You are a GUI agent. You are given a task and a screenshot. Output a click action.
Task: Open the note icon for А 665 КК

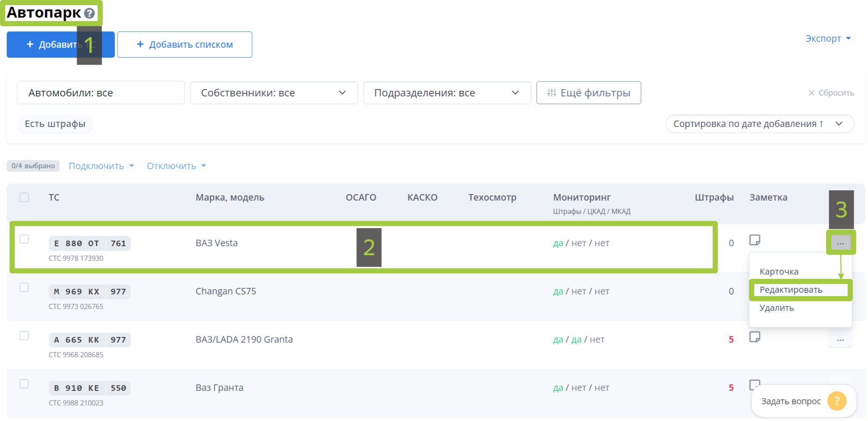(755, 337)
